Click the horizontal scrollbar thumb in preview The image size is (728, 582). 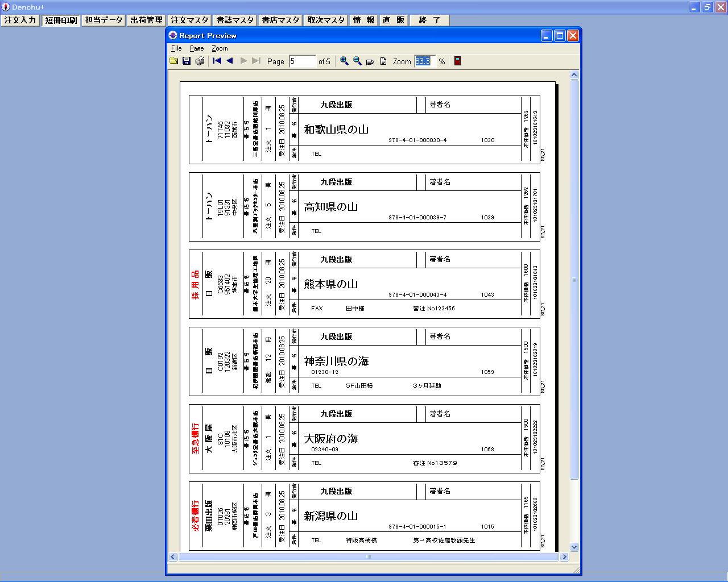(x=369, y=557)
